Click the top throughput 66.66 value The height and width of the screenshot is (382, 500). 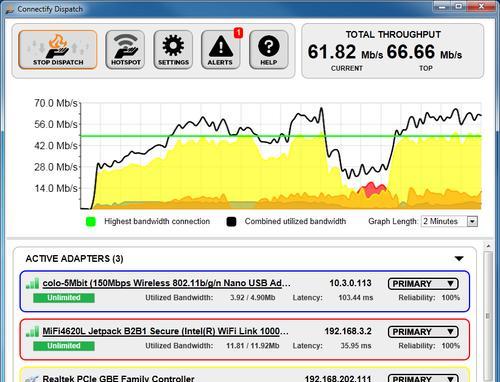(411, 52)
